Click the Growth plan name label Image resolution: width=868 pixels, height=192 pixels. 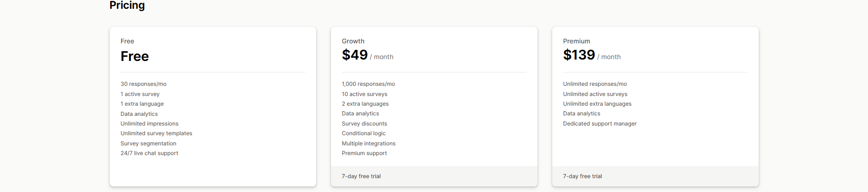click(x=353, y=41)
